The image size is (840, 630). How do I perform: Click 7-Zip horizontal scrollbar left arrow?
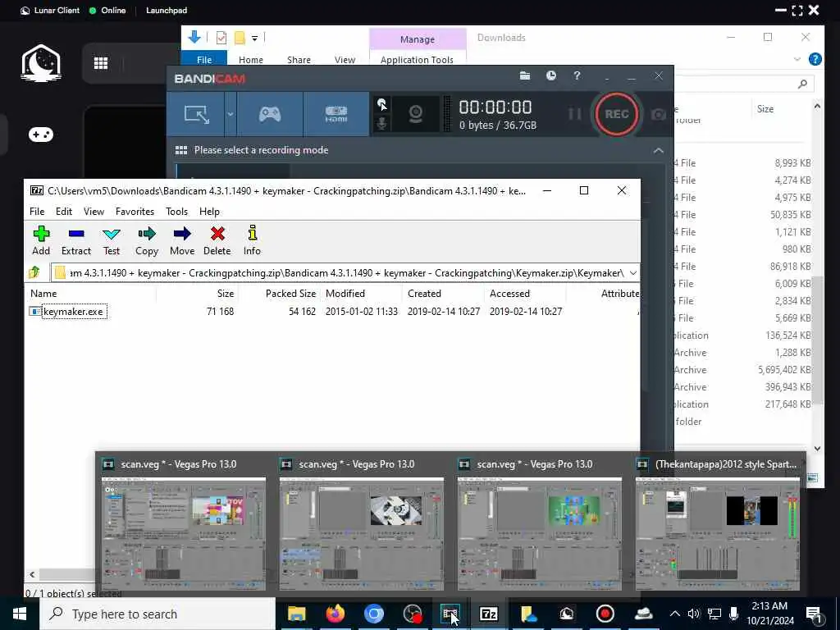coord(32,575)
